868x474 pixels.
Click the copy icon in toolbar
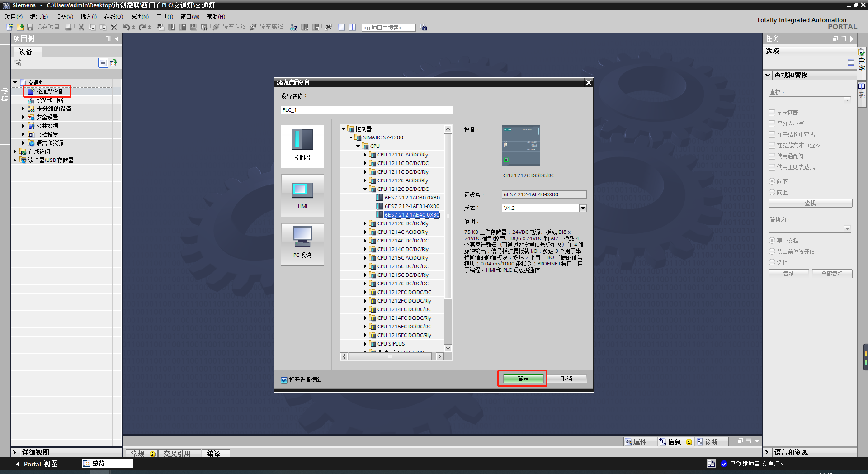click(92, 27)
